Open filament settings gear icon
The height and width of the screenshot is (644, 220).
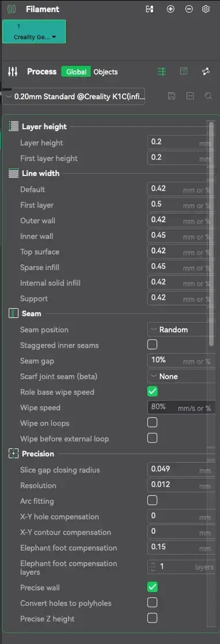pyautogui.click(x=206, y=9)
